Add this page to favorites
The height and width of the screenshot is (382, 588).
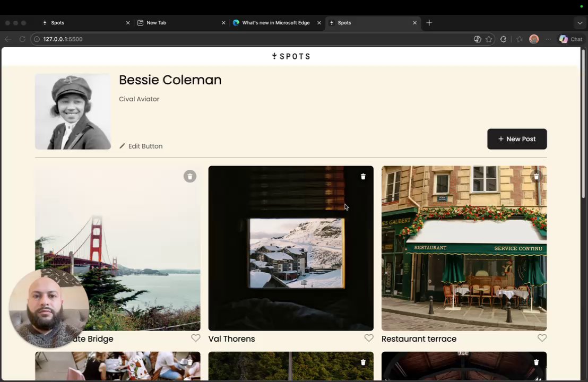pos(489,39)
